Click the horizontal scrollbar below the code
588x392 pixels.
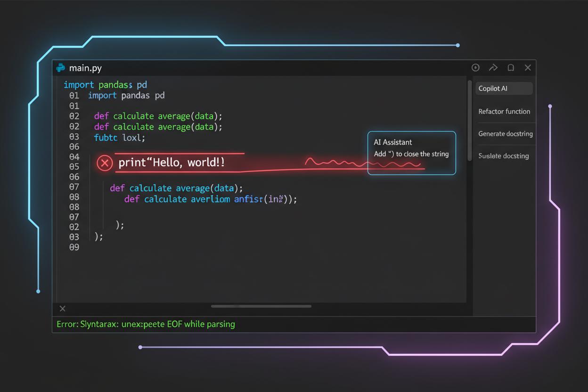[261, 306]
